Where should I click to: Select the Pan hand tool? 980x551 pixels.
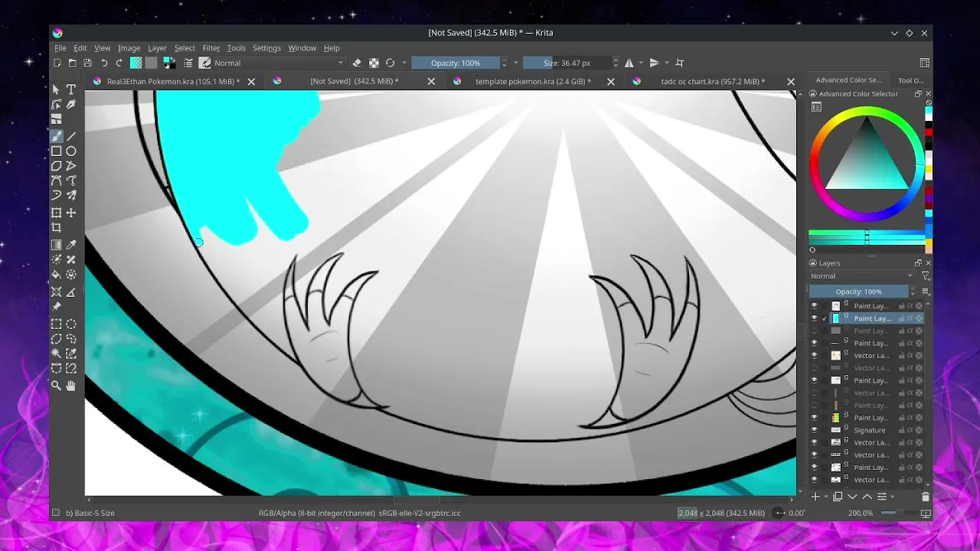point(71,386)
